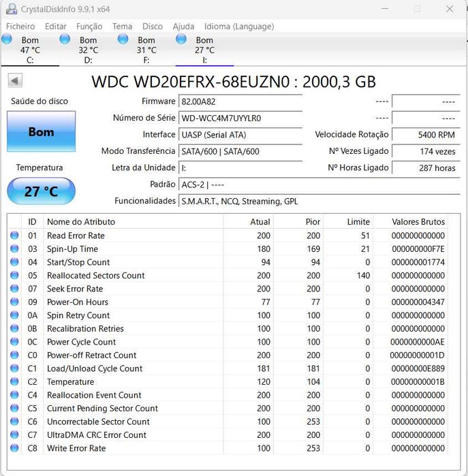The width and height of the screenshot is (468, 476).
Task: Click status orb for Power-off Retract Count
Action: point(14,355)
